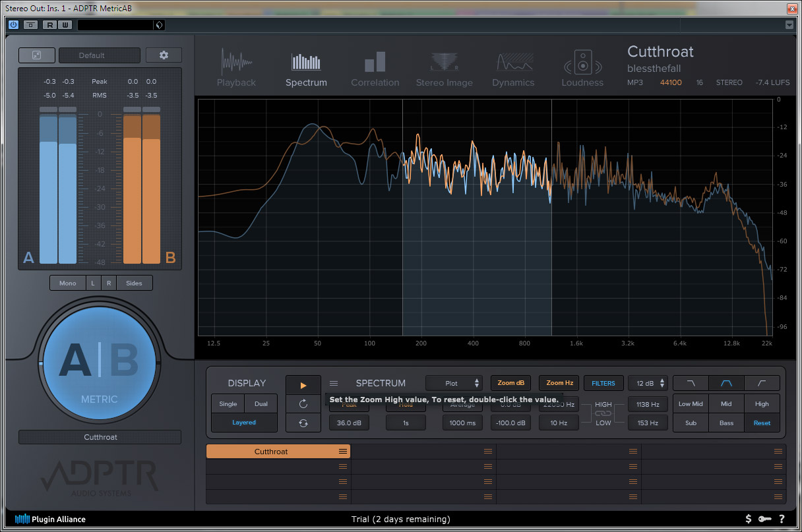
Task: Switch to Stereo Image view
Action: tap(444, 69)
